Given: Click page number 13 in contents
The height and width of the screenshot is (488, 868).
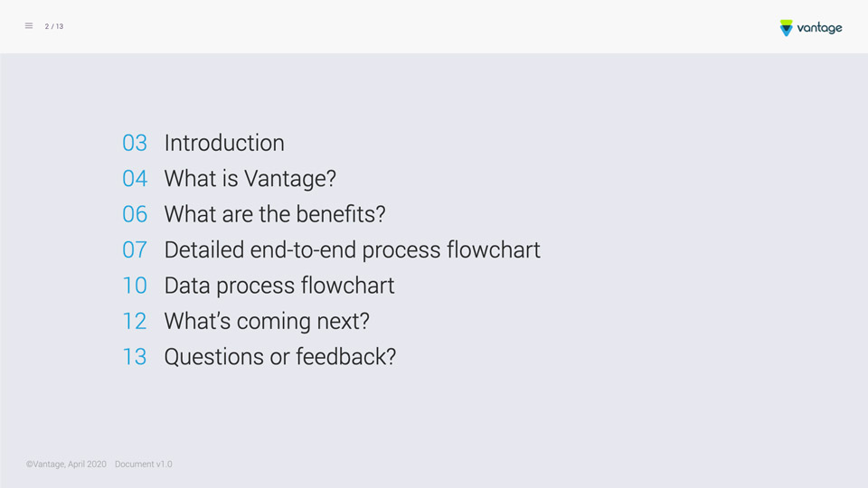Looking at the screenshot, I should (x=135, y=357).
